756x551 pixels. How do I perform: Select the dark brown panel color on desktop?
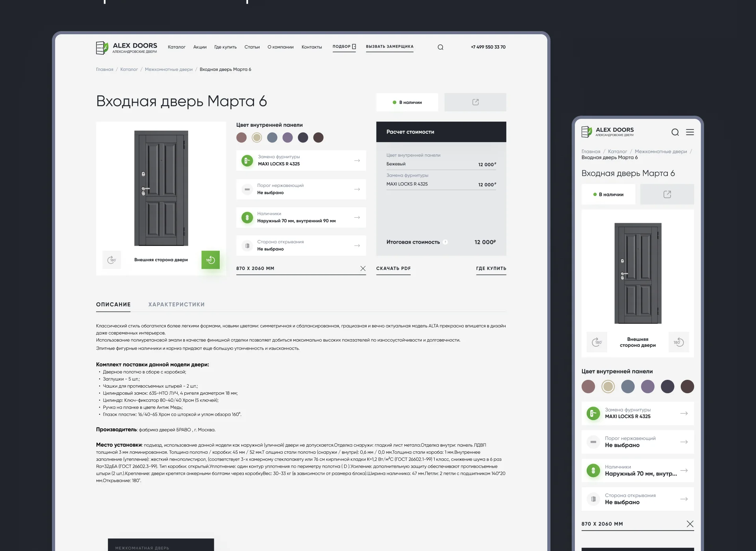(318, 137)
